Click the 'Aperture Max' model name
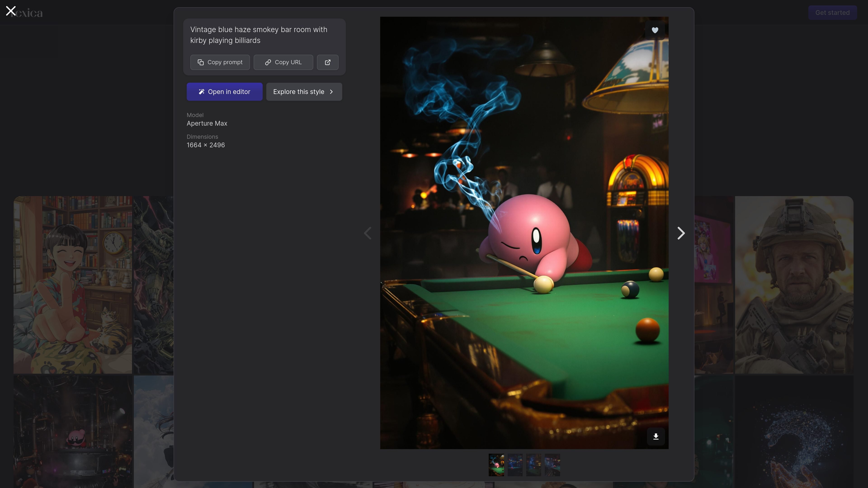The height and width of the screenshot is (488, 868). 207,124
